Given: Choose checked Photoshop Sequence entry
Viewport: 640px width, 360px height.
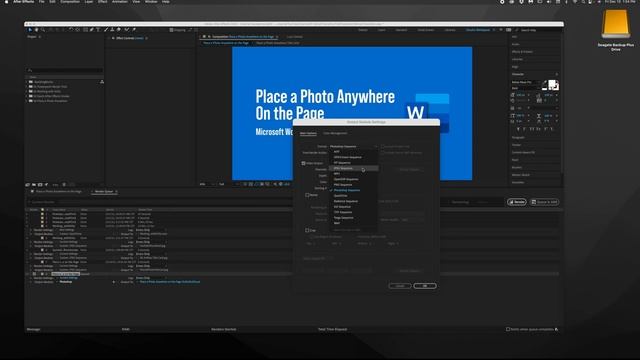Looking at the screenshot, I should [353, 190].
